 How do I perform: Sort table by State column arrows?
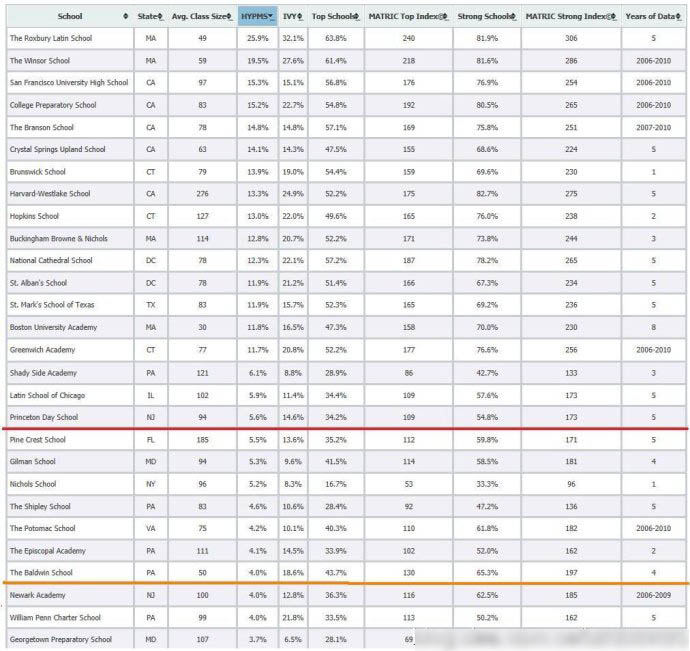coord(162,17)
